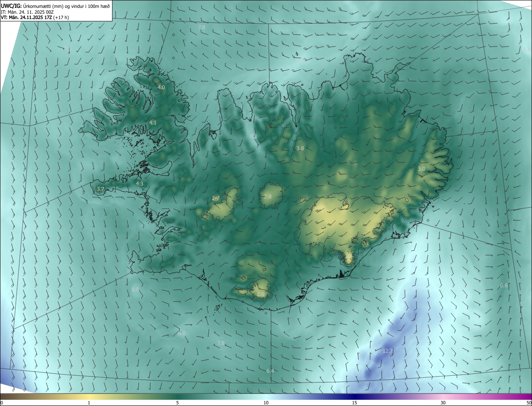The image size is (532, 406).
Task: Click the colour scale tick label 10
Action: tap(266, 403)
